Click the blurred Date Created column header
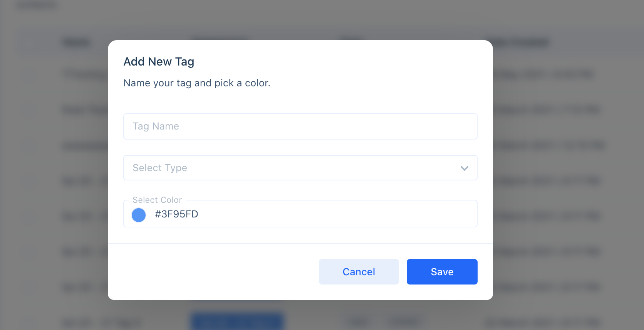Viewport: 644px width, 330px height. [521, 42]
